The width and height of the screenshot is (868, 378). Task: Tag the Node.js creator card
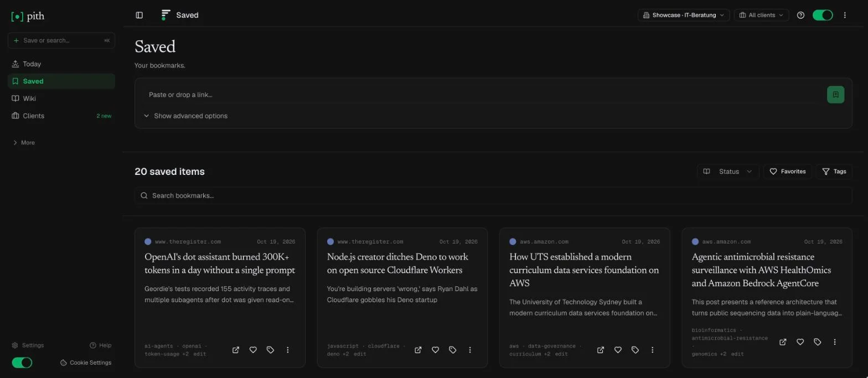(x=452, y=350)
